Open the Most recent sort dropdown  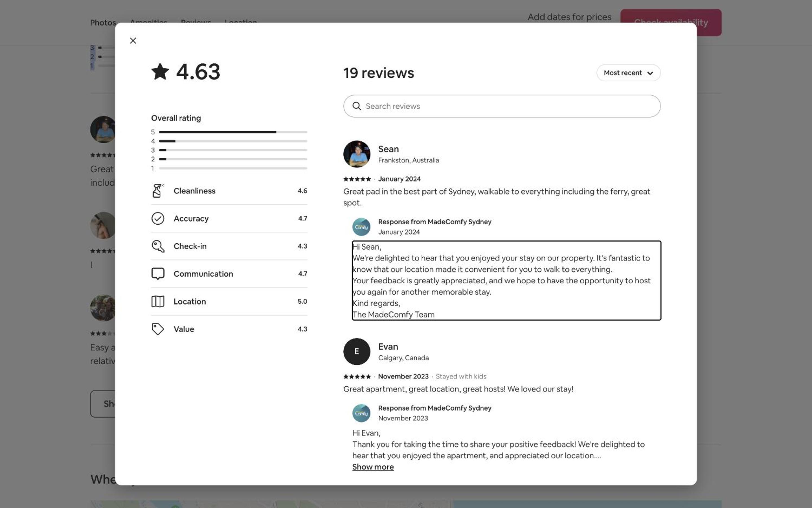[628, 73]
